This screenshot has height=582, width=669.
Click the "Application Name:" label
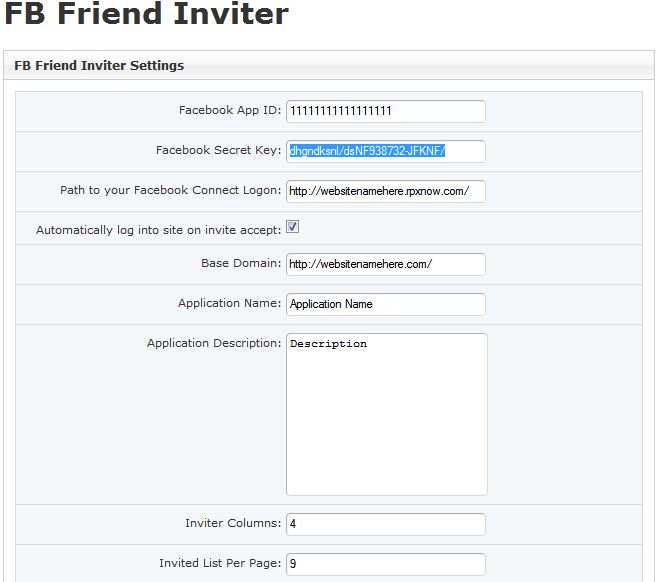(229, 304)
